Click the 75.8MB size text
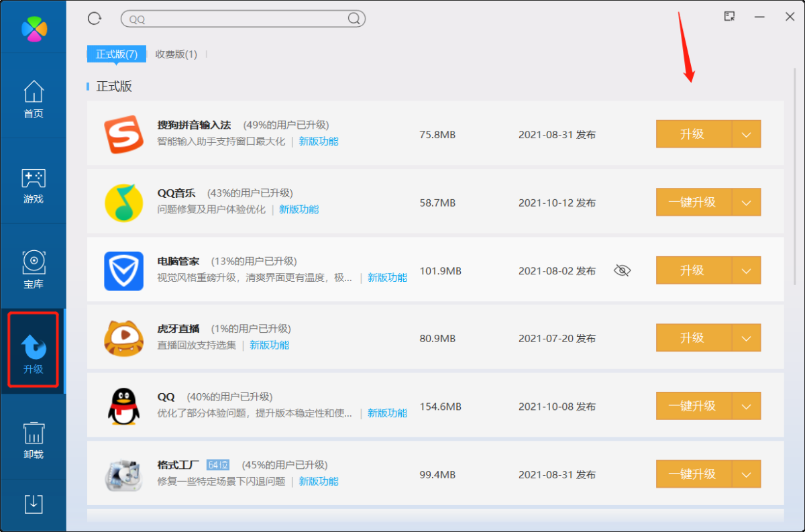Viewport: 805px width, 532px height. point(437,135)
